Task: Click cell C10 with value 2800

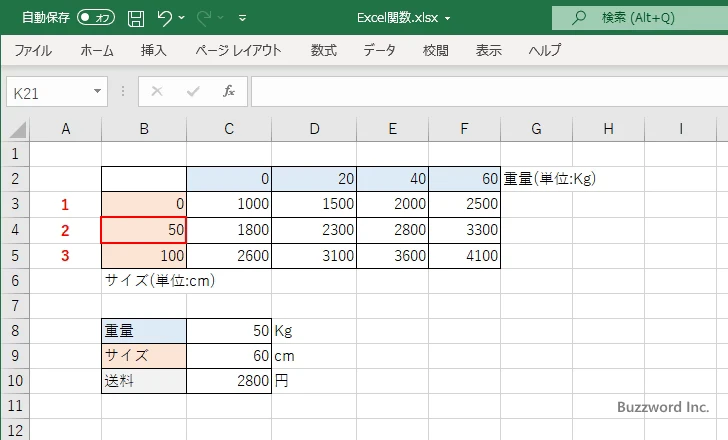Action: [x=229, y=381]
